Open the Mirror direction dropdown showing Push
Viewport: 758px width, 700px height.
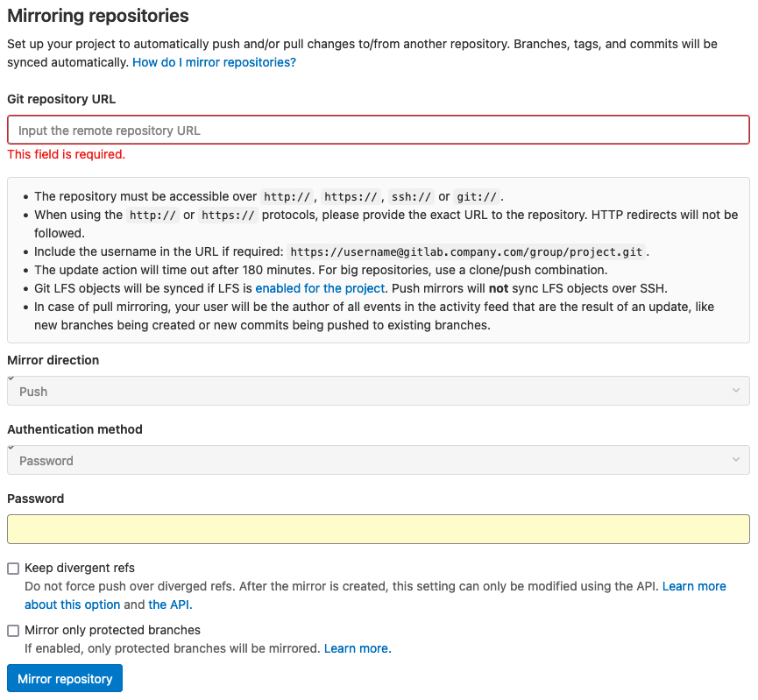click(x=378, y=391)
